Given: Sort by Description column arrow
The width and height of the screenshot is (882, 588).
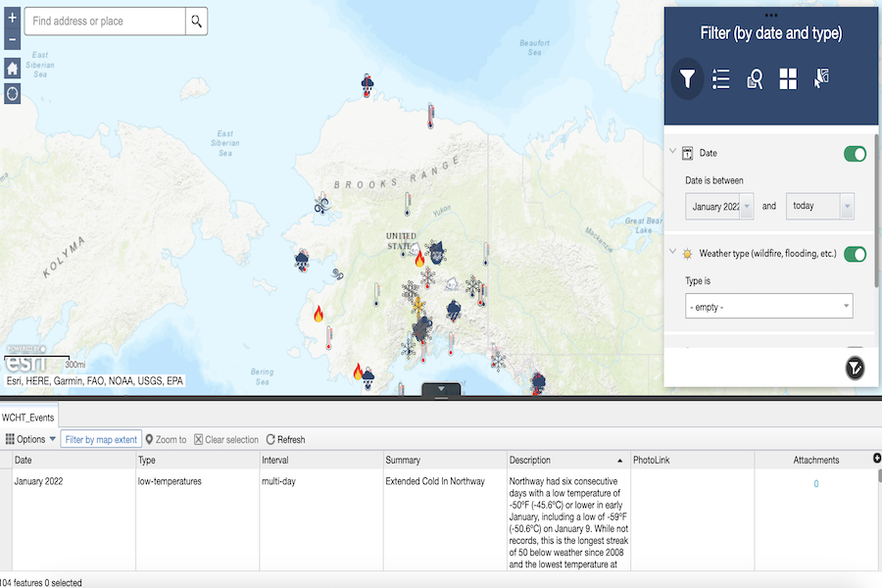Looking at the screenshot, I should pos(620,461).
